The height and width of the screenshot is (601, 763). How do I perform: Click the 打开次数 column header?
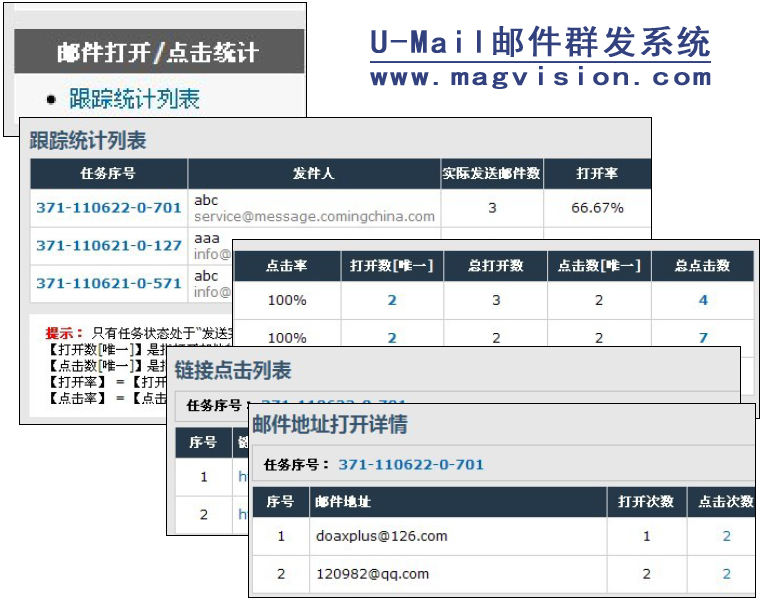[x=646, y=502]
